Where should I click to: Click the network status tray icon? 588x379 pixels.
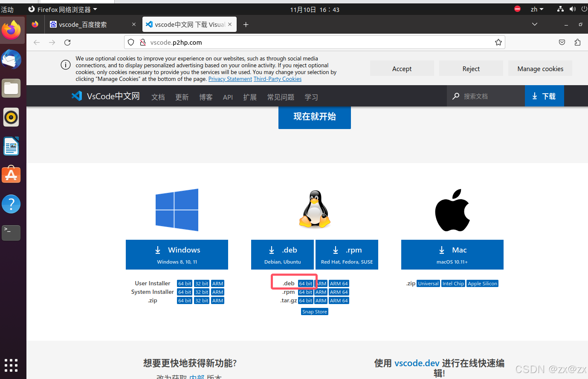pyautogui.click(x=560, y=9)
